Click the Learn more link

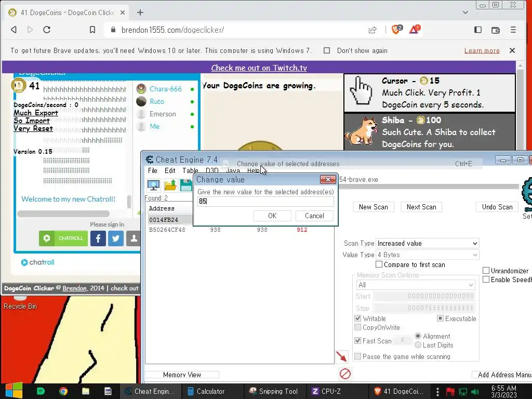[482, 50]
